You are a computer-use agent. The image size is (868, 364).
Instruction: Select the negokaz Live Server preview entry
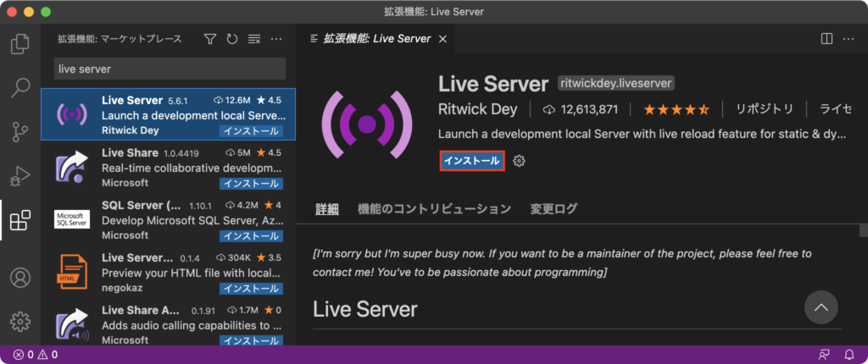click(169, 271)
